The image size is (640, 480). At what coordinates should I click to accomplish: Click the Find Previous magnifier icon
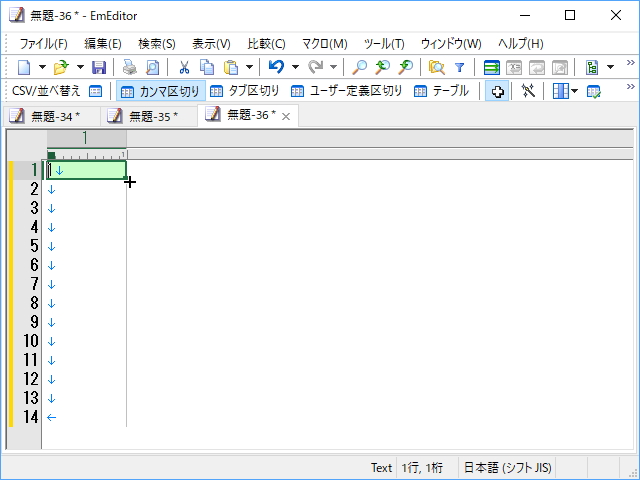point(382,67)
